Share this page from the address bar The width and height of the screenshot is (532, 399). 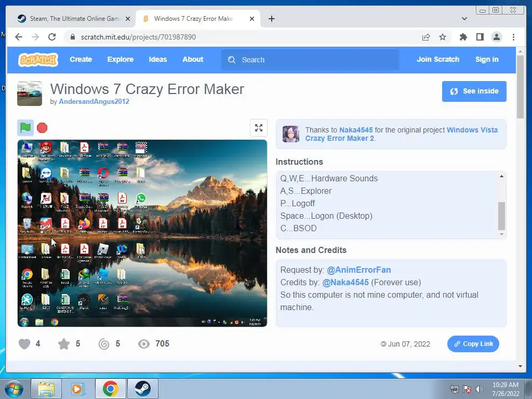(426, 37)
